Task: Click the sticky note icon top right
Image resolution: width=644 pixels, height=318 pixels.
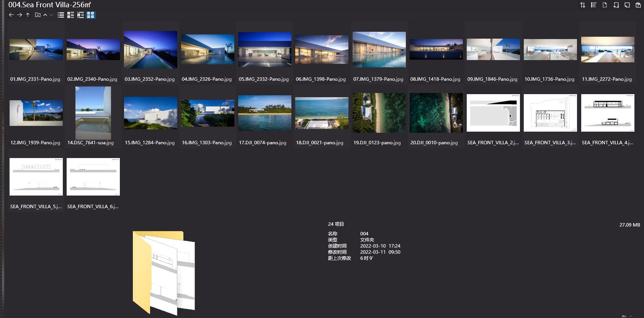Action: pos(627,5)
